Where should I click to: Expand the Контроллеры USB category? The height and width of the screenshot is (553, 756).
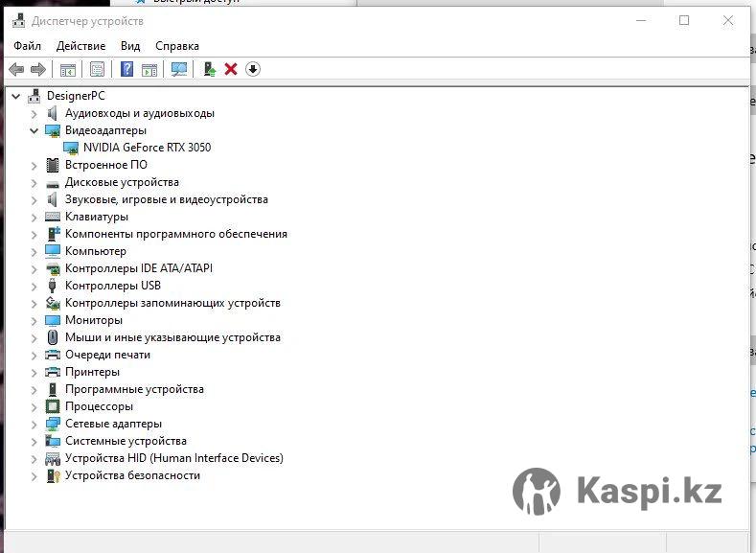pyautogui.click(x=34, y=286)
